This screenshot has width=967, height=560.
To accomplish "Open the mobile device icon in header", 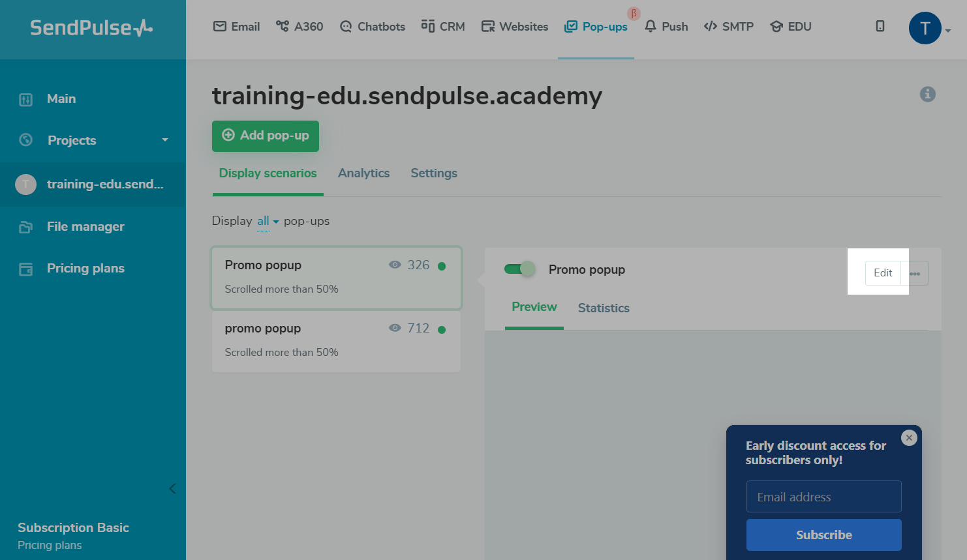I will pyautogui.click(x=880, y=26).
